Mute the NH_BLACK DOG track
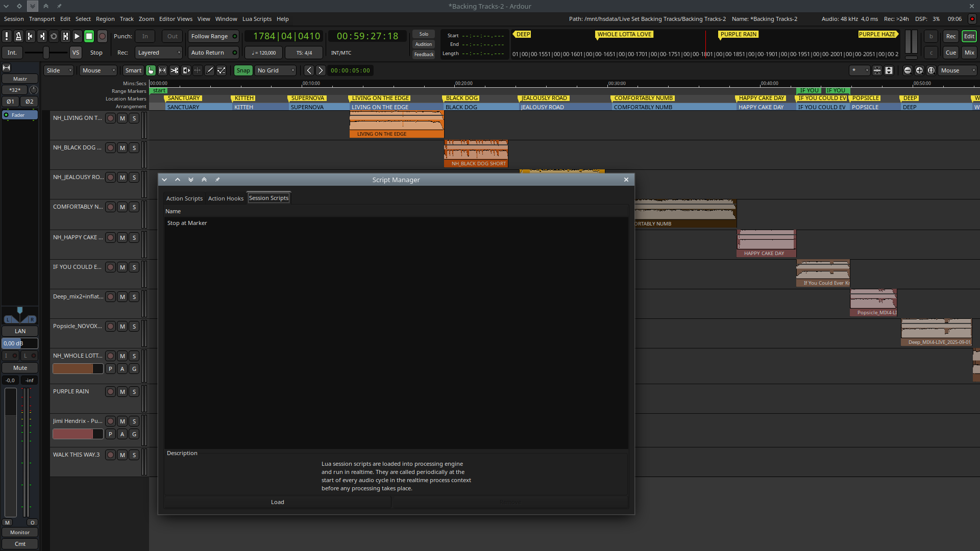The image size is (980, 551). click(122, 148)
